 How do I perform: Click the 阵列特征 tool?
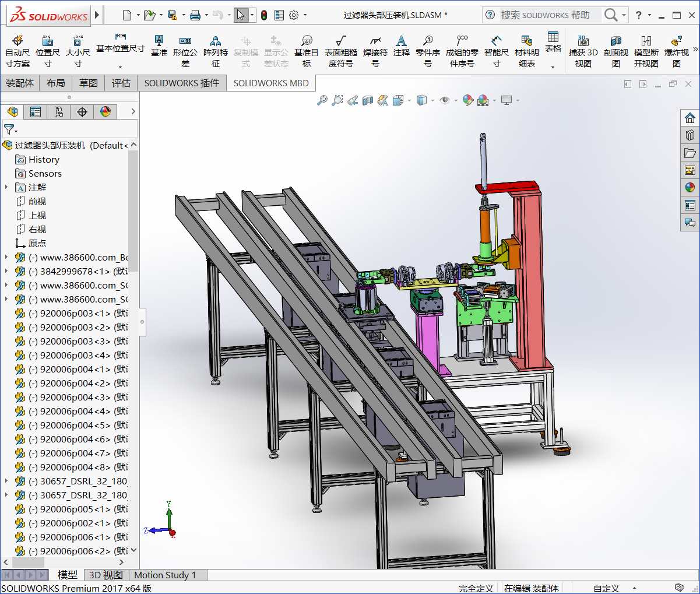click(216, 51)
